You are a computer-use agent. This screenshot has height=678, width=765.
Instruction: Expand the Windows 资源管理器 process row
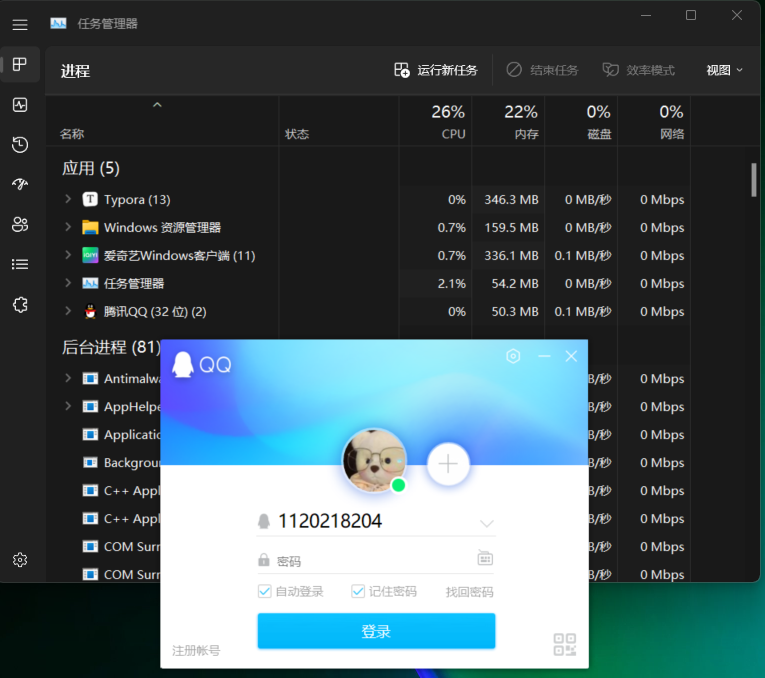click(68, 227)
